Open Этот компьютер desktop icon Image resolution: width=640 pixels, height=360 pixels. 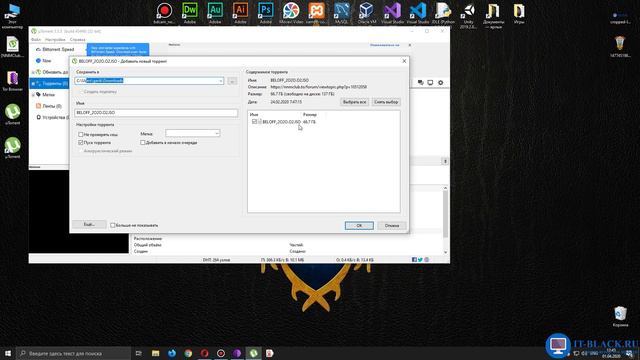point(12,16)
